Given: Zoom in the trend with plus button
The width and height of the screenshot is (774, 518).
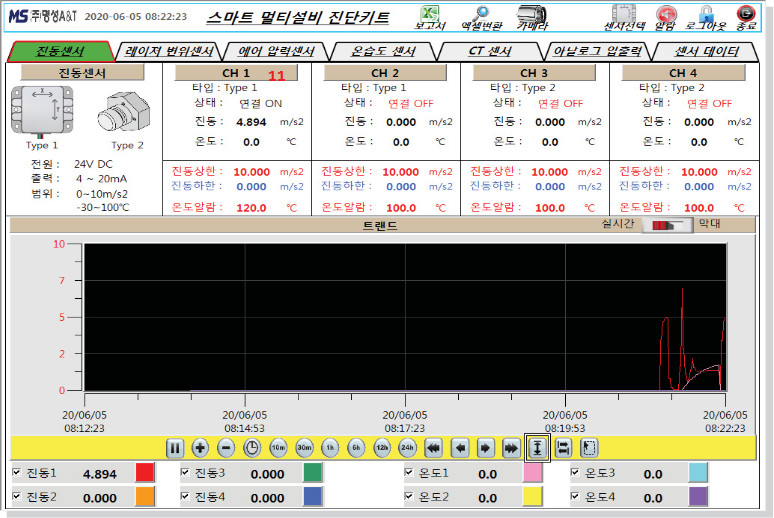Looking at the screenshot, I should point(200,448).
